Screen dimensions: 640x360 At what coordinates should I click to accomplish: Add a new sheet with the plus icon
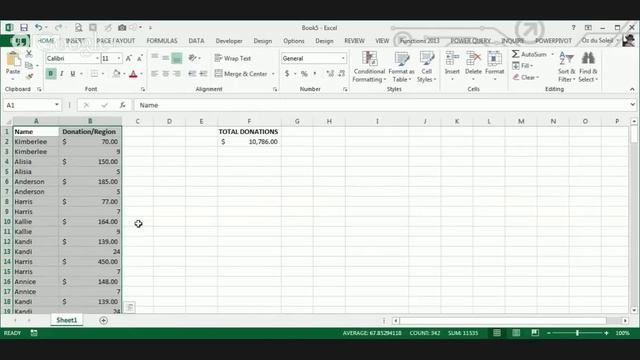click(x=103, y=320)
